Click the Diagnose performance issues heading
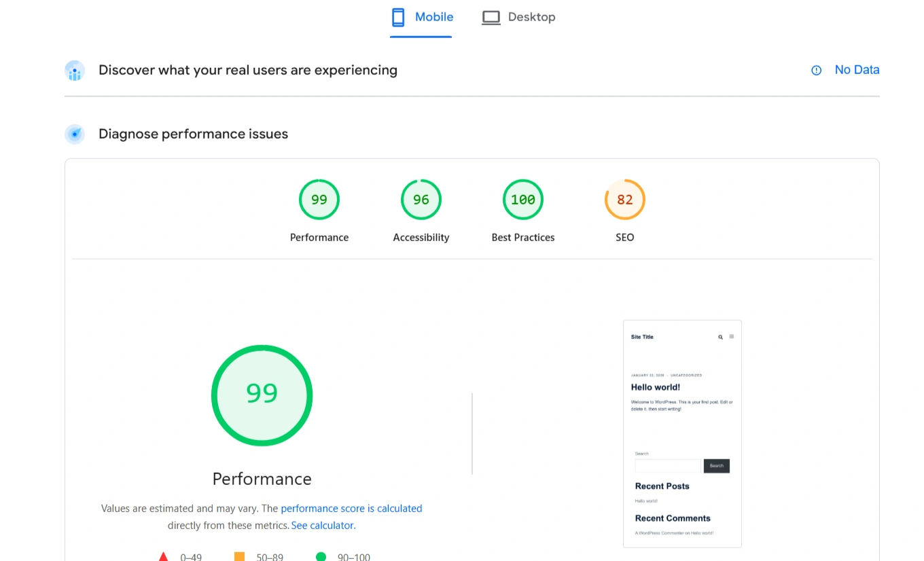 (x=193, y=134)
